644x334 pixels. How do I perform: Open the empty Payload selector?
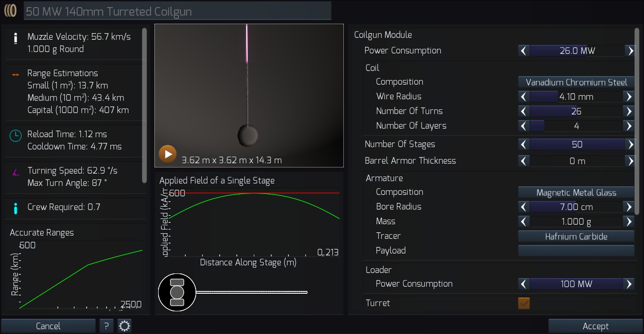pyautogui.click(x=576, y=251)
